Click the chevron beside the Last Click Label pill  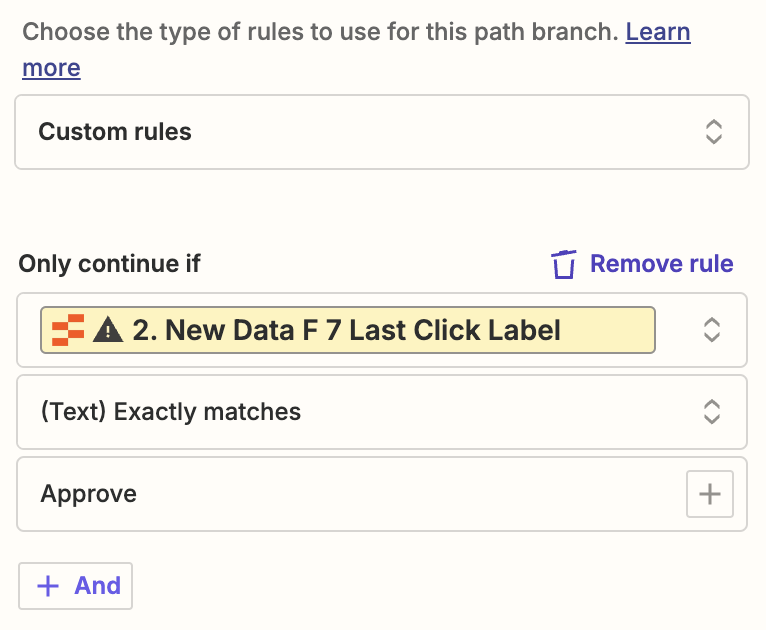tap(711, 330)
